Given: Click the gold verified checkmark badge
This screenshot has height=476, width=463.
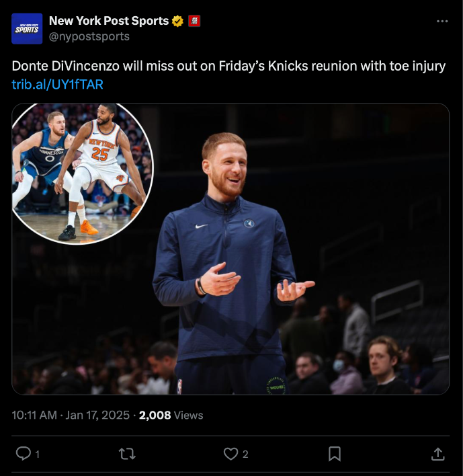Looking at the screenshot, I should click(x=177, y=21).
